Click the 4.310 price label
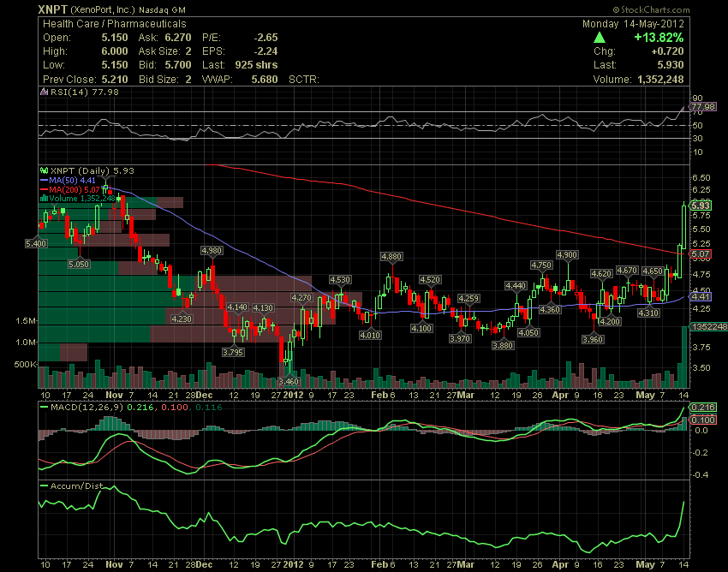 [648, 313]
